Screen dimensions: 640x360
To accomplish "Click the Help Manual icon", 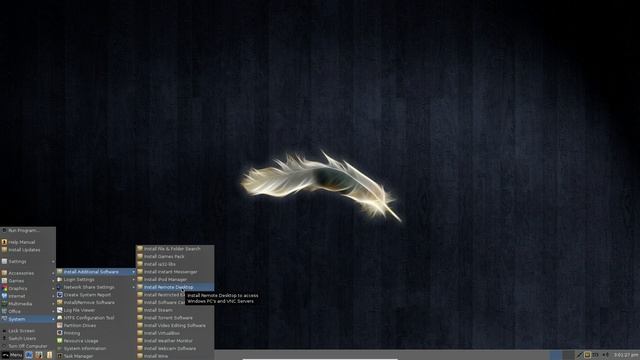I will click(x=4, y=242).
